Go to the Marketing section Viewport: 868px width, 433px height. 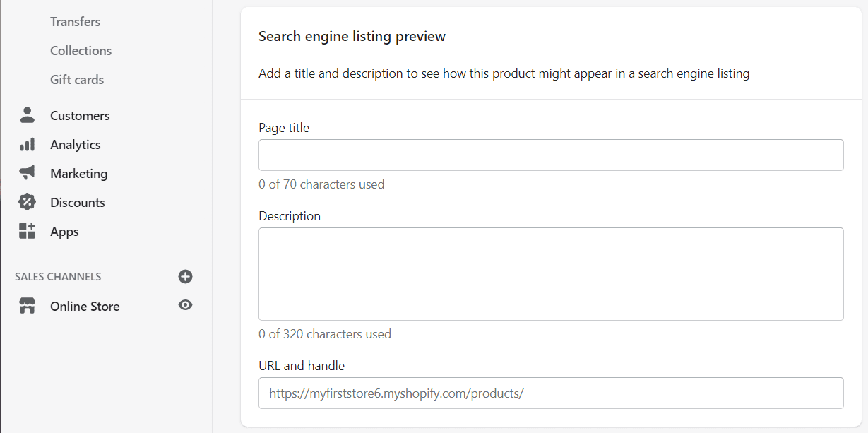point(79,173)
